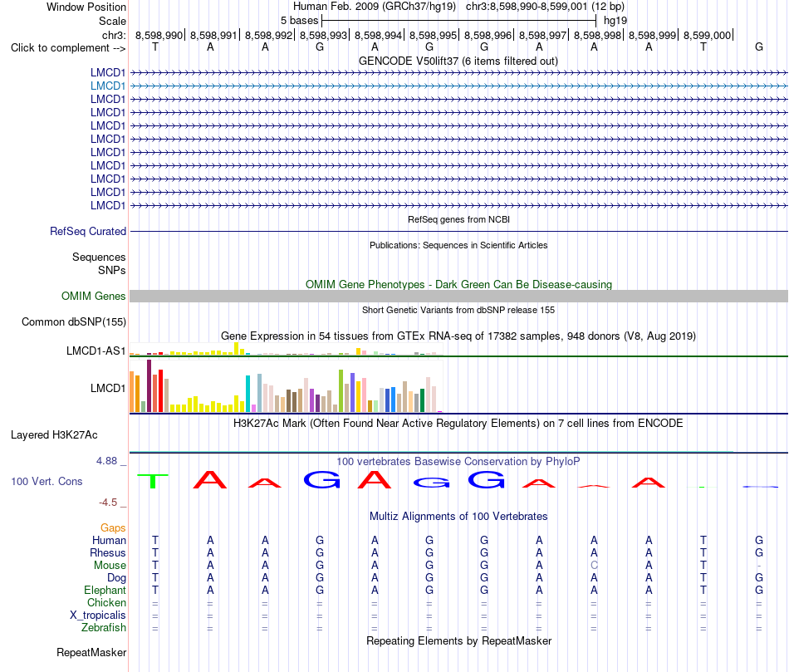789x672 pixels.
Task: Click coordinate label 8,598,993
Action: [x=323, y=35]
